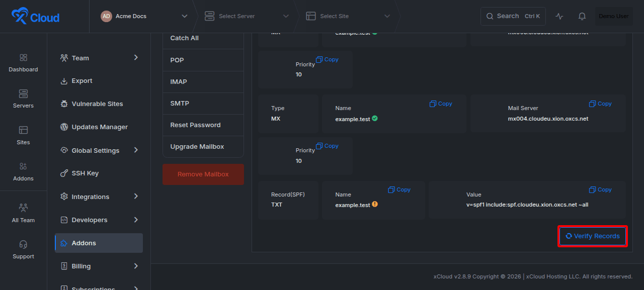Open the All Team sidebar icon
Image resolution: width=644 pixels, height=290 pixels.
23,214
